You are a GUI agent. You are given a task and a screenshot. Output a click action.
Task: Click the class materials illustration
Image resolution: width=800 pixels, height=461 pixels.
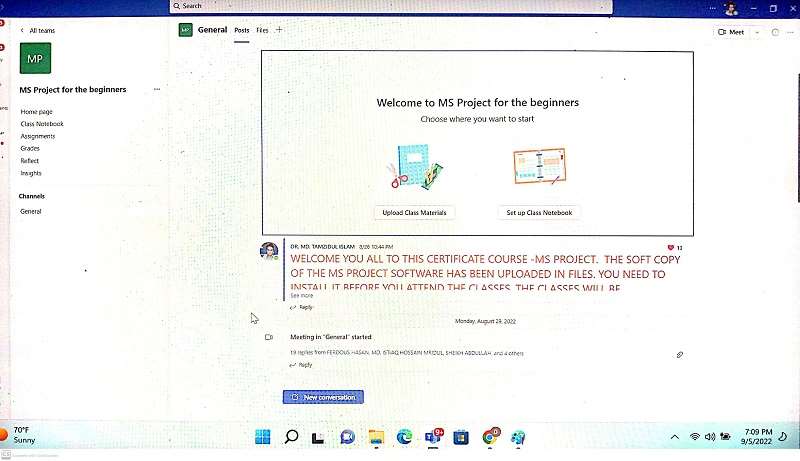415,167
